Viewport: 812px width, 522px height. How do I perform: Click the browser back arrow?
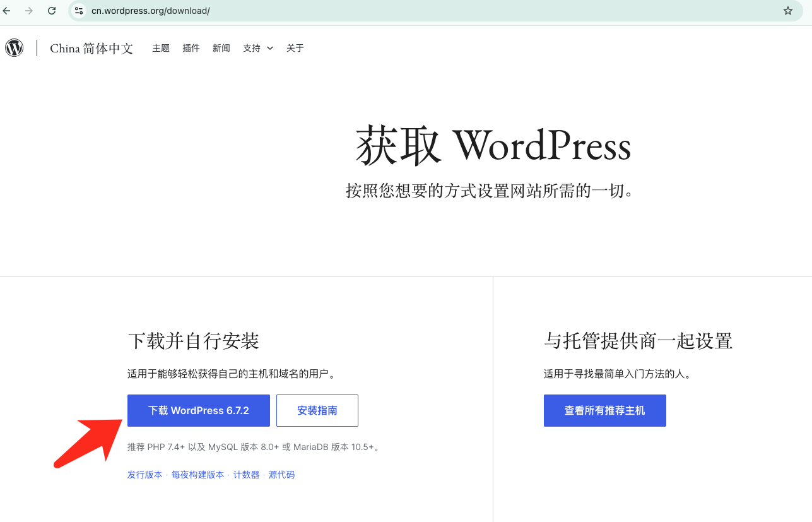[7, 11]
